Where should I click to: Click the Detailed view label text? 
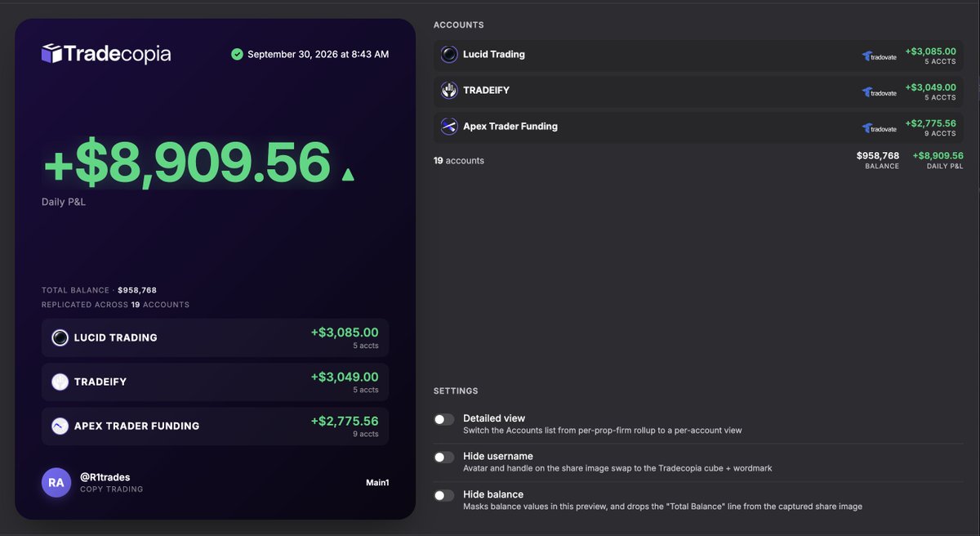494,418
